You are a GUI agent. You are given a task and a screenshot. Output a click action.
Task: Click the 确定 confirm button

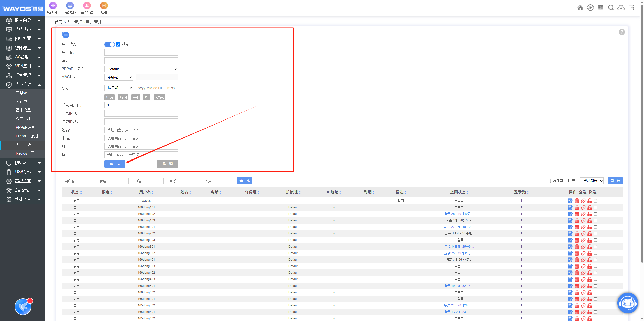click(x=115, y=164)
